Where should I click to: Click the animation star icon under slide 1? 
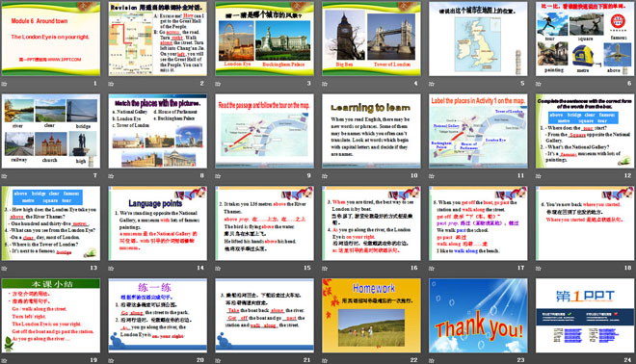pos(5,84)
